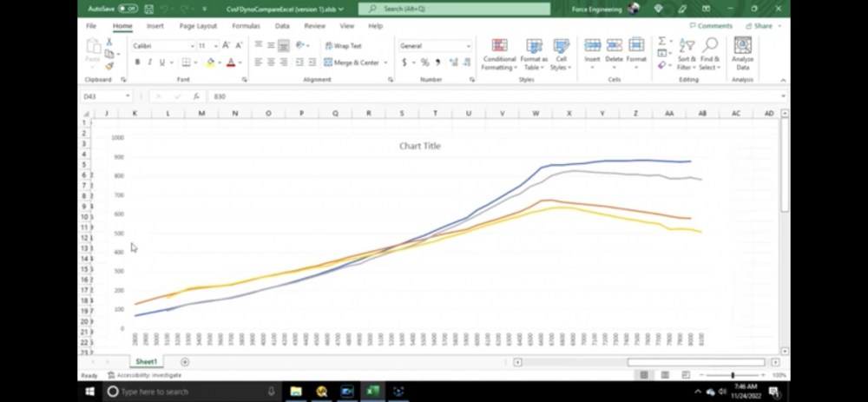Open Format as Table gallery
The image size is (868, 402).
(534, 54)
